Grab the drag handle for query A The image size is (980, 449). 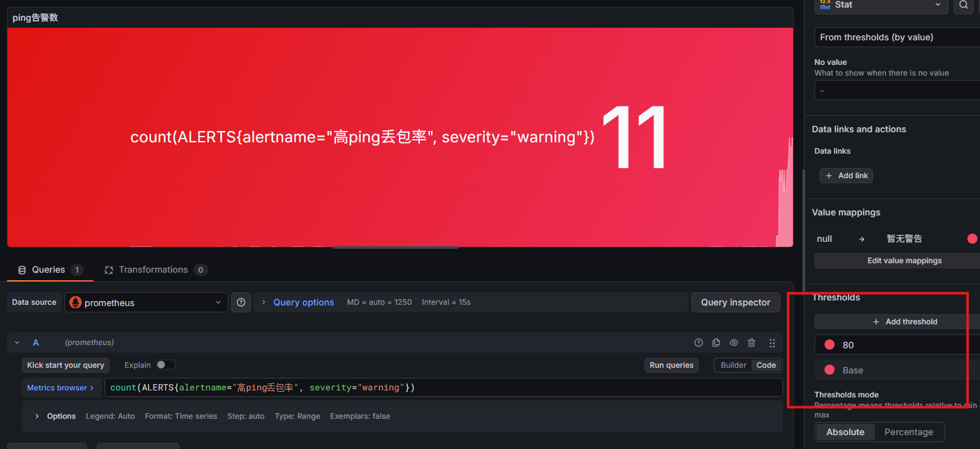772,343
